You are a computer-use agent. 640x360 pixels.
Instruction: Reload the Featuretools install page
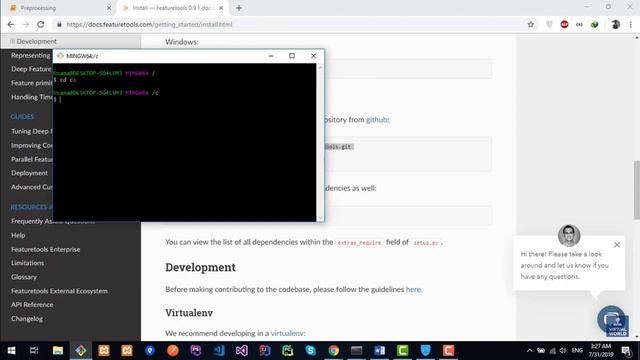pyautogui.click(x=40, y=24)
